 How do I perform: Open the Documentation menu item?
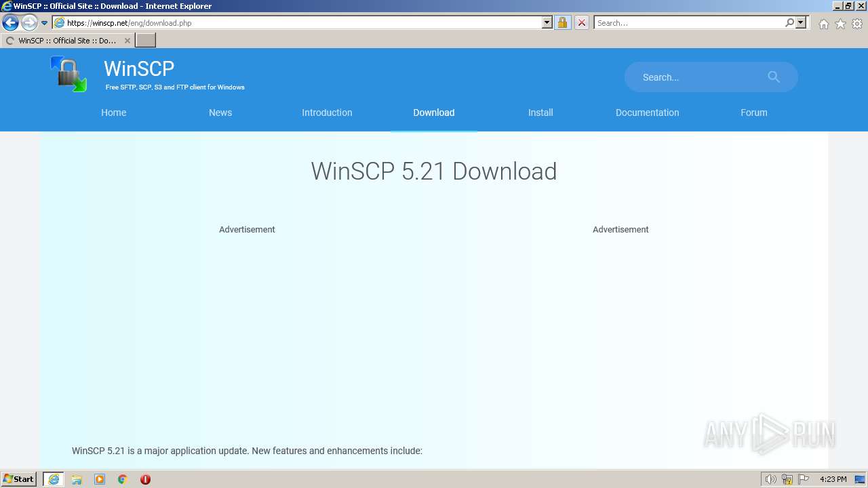pos(647,113)
